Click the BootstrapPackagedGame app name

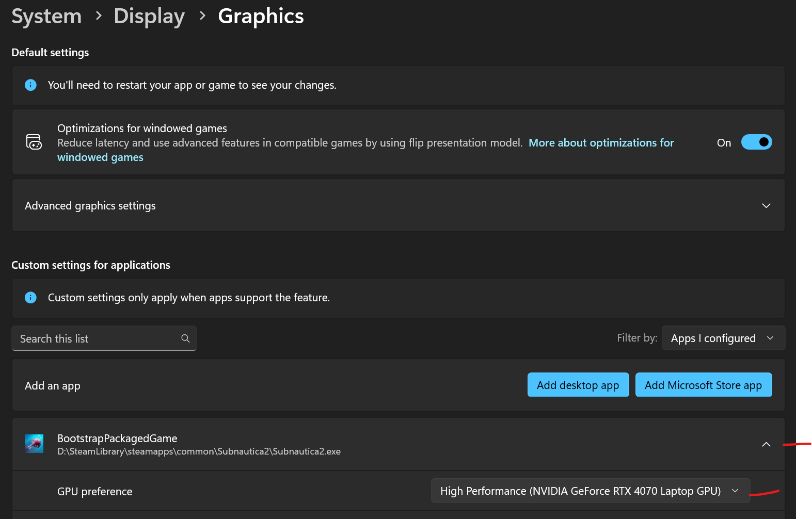[117, 439]
